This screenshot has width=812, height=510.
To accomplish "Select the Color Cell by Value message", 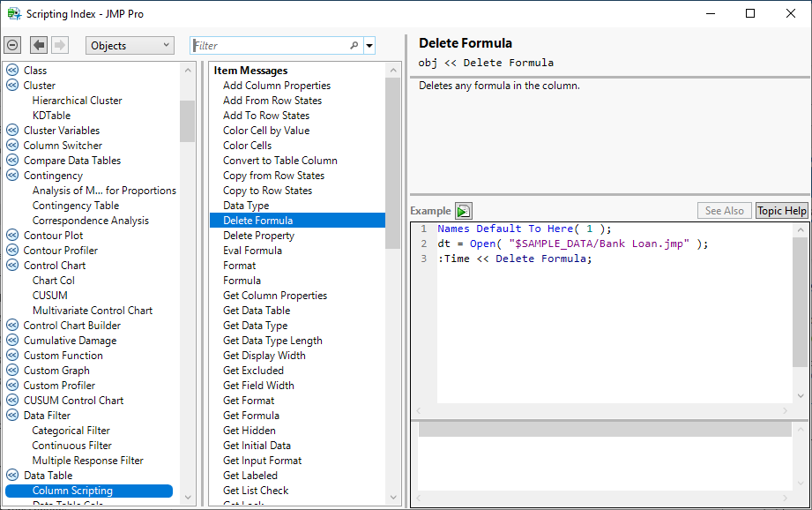I will point(266,131).
